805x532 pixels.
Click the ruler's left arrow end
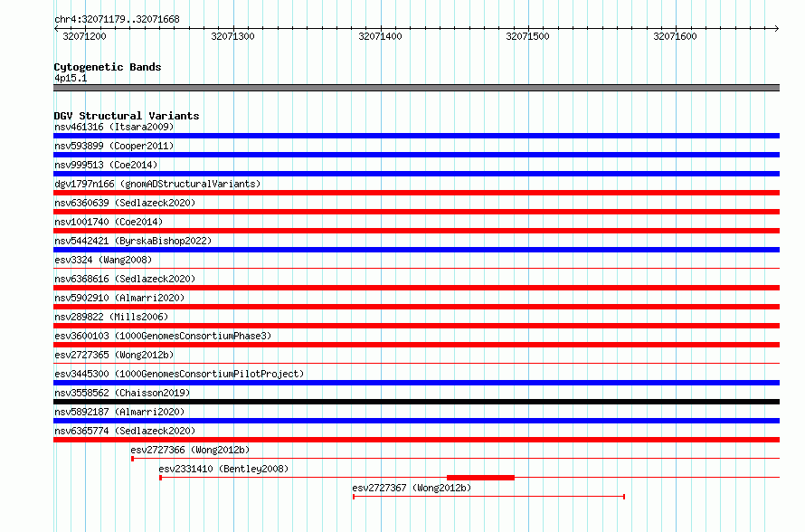coord(56,28)
